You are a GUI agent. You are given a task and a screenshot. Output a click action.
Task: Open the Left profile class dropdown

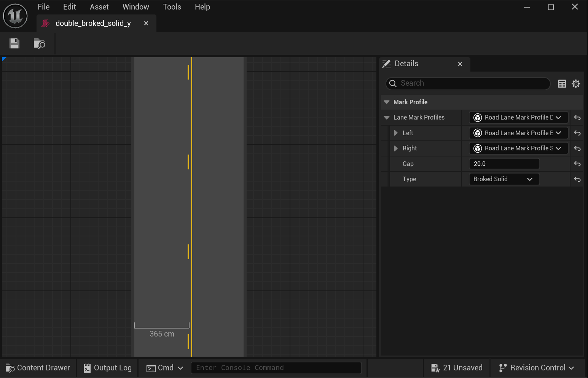[x=518, y=133]
